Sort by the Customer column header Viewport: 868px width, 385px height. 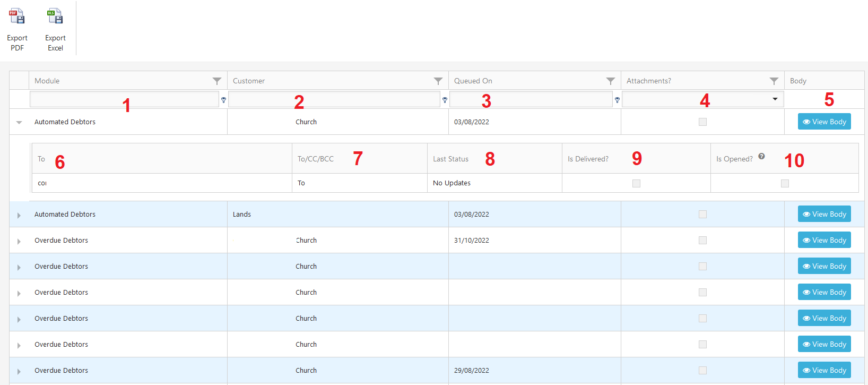[249, 81]
